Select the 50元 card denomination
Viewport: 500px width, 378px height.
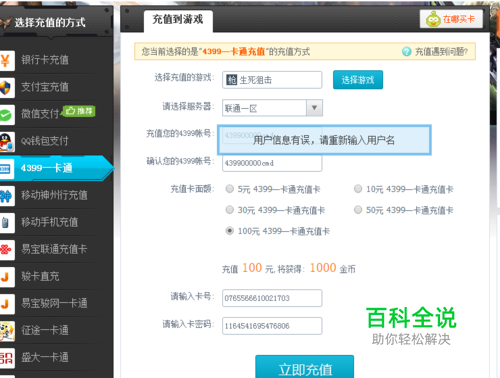[358, 210]
